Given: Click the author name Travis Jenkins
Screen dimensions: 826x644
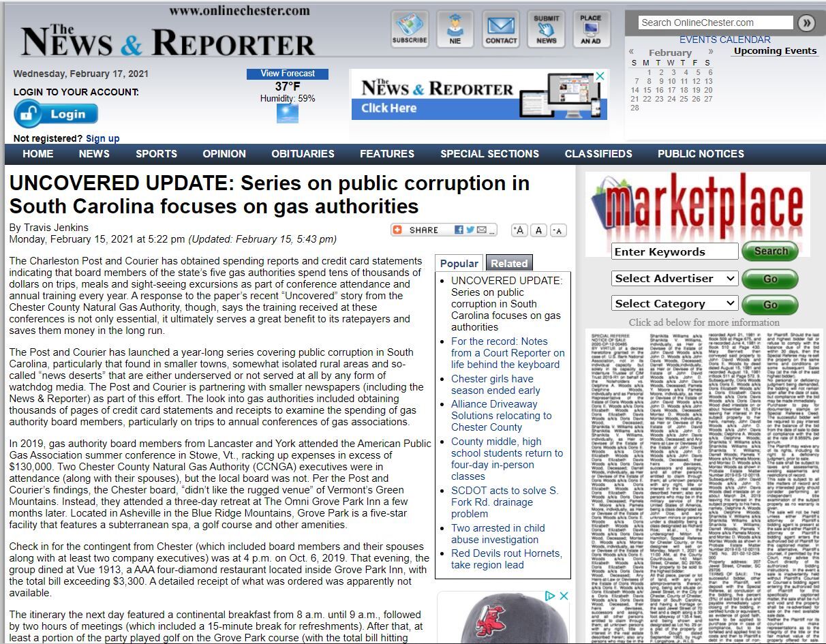Looking at the screenshot, I should [x=57, y=228].
